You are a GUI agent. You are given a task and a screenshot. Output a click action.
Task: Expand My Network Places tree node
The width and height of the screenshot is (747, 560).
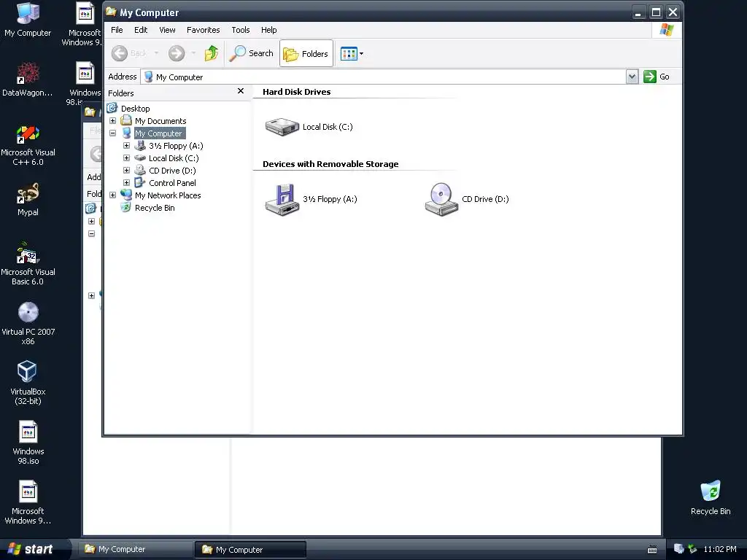113,195
